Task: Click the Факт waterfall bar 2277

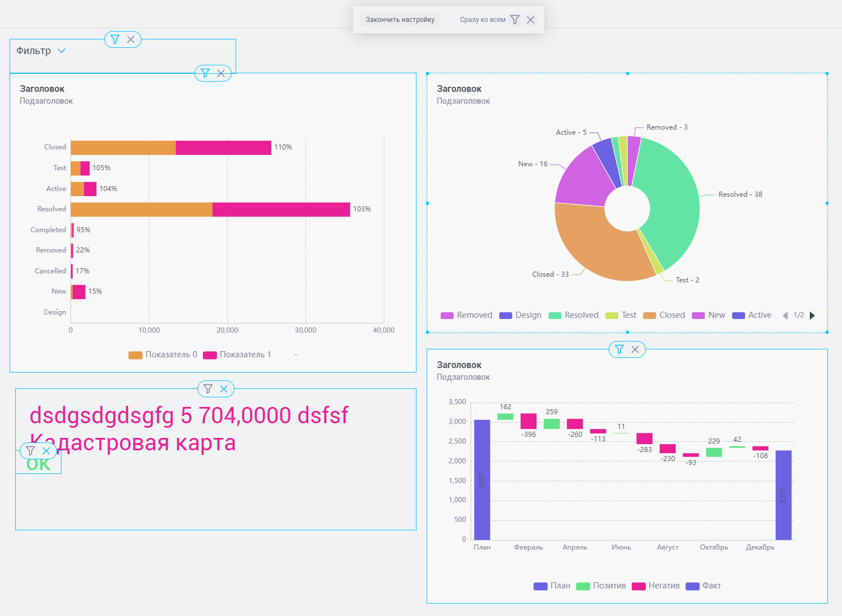Action: [x=783, y=495]
